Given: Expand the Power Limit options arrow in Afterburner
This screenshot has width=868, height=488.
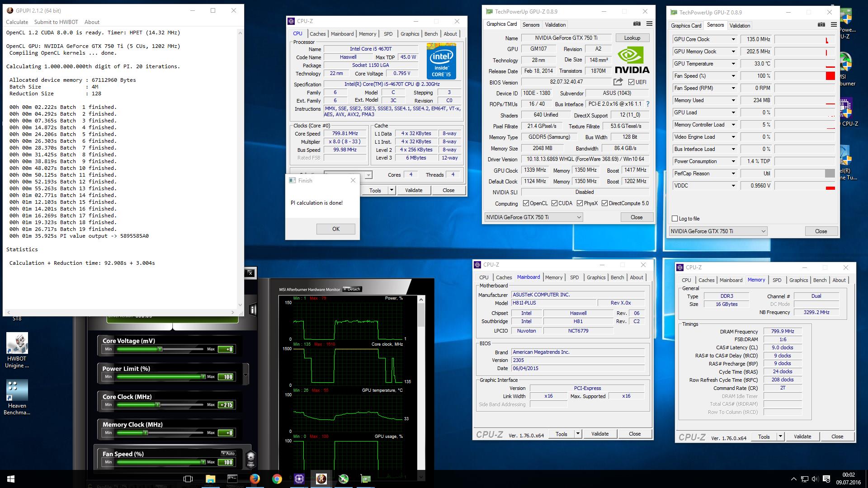Looking at the screenshot, I should pos(245,375).
